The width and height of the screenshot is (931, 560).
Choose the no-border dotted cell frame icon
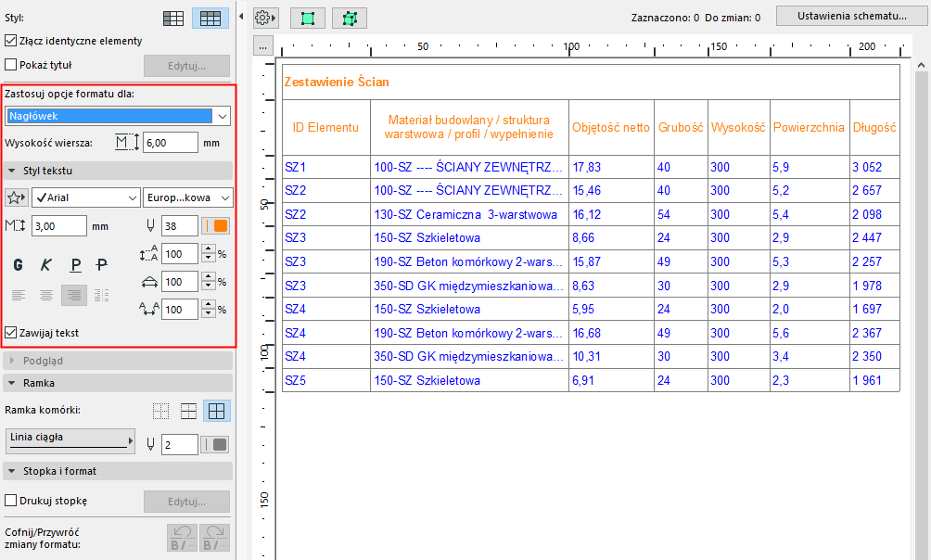coord(161,411)
